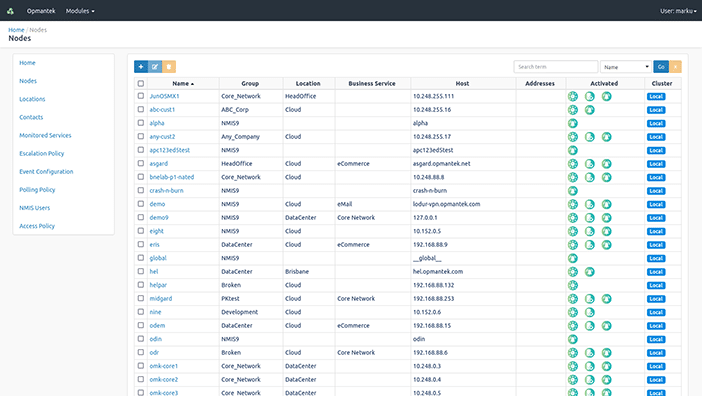Image resolution: width=702 pixels, height=396 pixels.
Task: Click the document activation icon for eris
Action: (590, 245)
